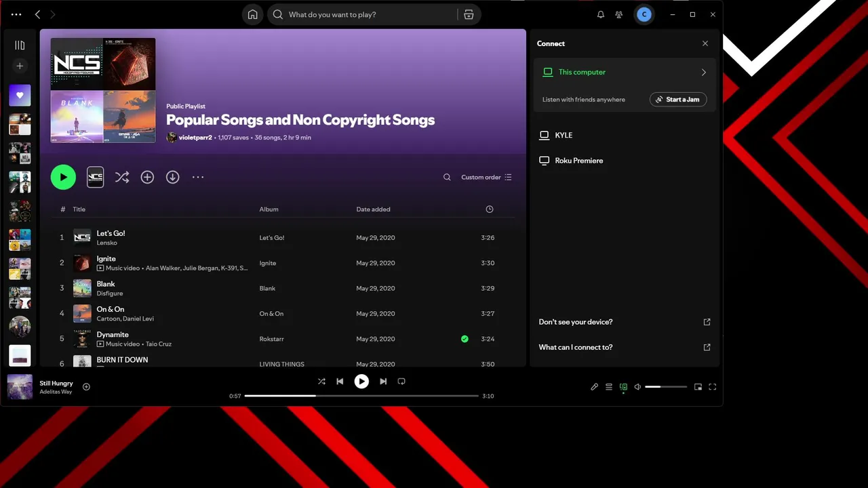Open the now playing title 'Still Hungry'

(x=56, y=384)
